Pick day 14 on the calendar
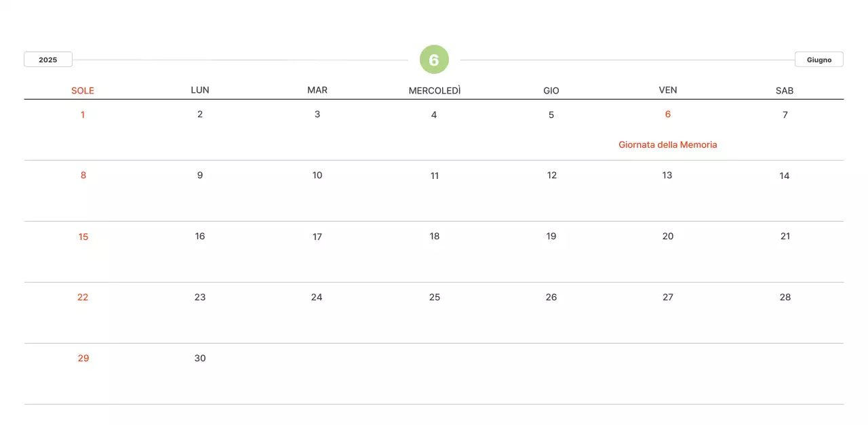 (785, 176)
